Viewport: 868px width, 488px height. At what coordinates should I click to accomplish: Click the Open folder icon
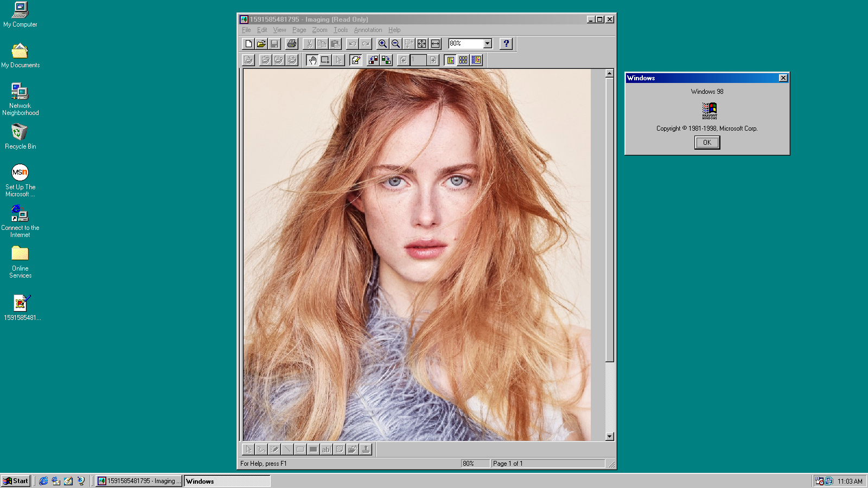(x=261, y=44)
